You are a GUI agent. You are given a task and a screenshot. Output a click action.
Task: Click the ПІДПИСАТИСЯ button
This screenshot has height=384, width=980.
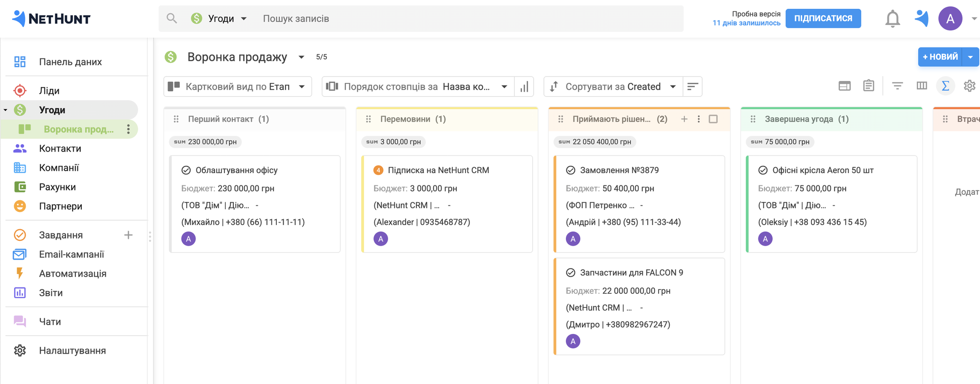pos(823,19)
